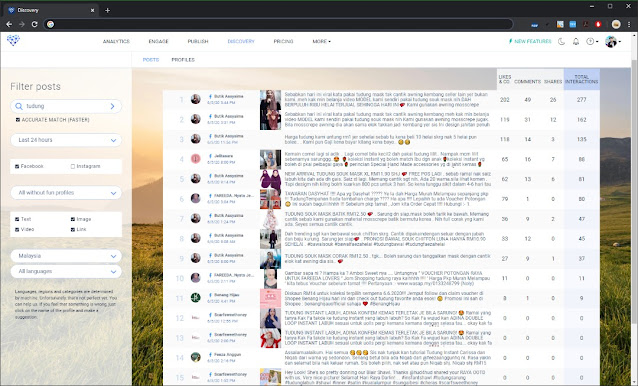Toggle dark mode moon icon
Viewport: 638px width, 386px height.
(x=562, y=41)
